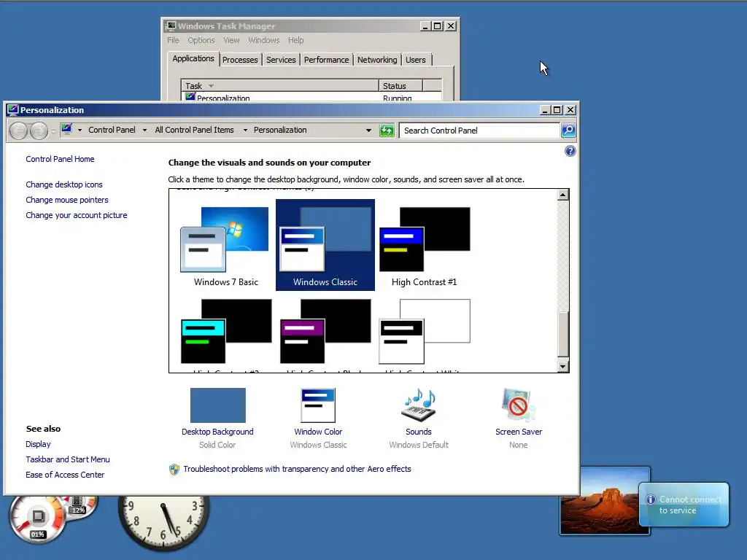
Task: Switch to the Performance tab
Action: coord(326,60)
